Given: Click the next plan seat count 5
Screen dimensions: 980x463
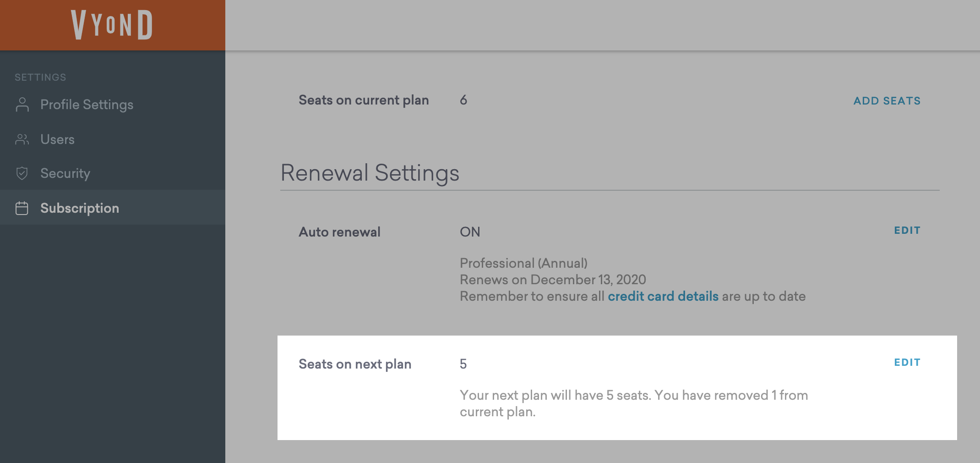Looking at the screenshot, I should coord(463,364).
